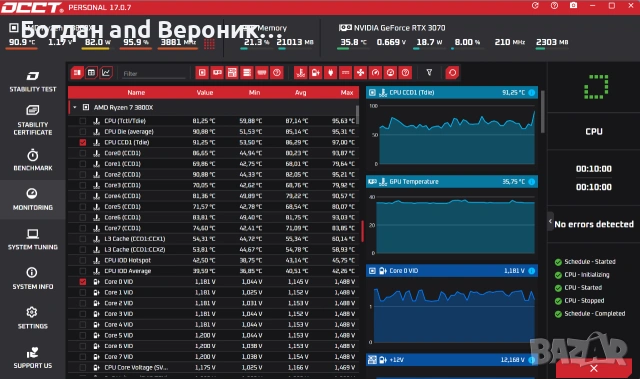The width and height of the screenshot is (640, 379).
Task: Click the Filter text input
Action: click(154, 74)
